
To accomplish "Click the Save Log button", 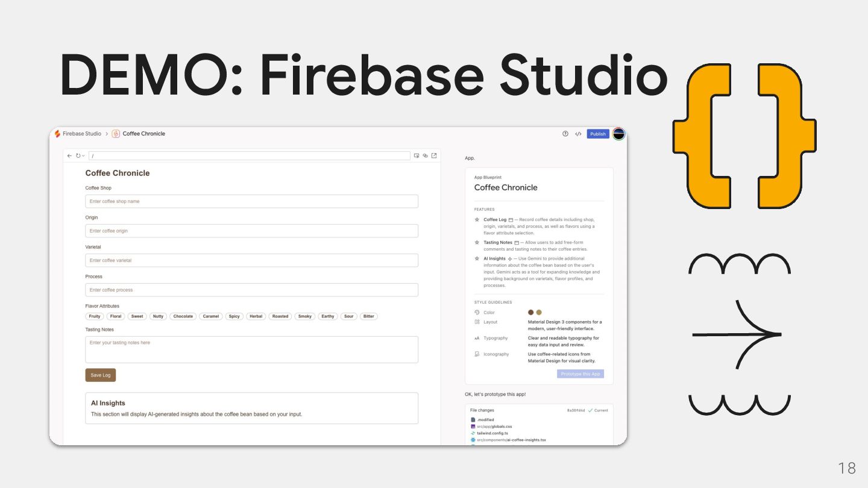I will coord(101,375).
